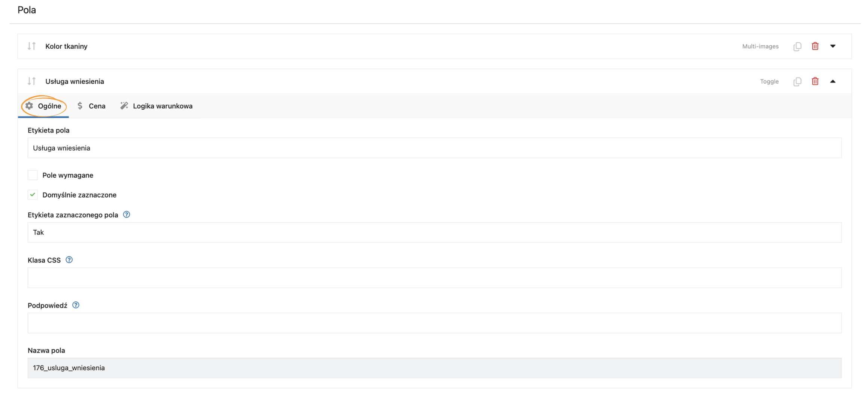The height and width of the screenshot is (401, 868).
Task: Show the Podpowiedź help tooltip
Action: (76, 305)
